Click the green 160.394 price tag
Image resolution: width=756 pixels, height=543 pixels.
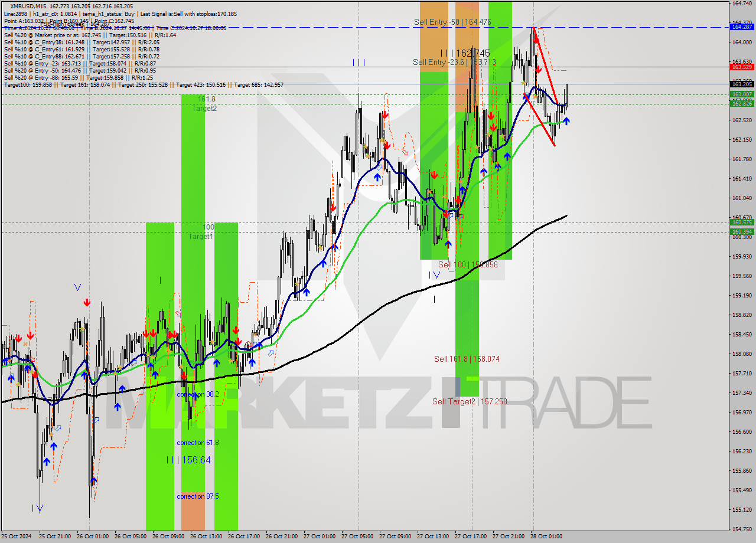(742, 232)
